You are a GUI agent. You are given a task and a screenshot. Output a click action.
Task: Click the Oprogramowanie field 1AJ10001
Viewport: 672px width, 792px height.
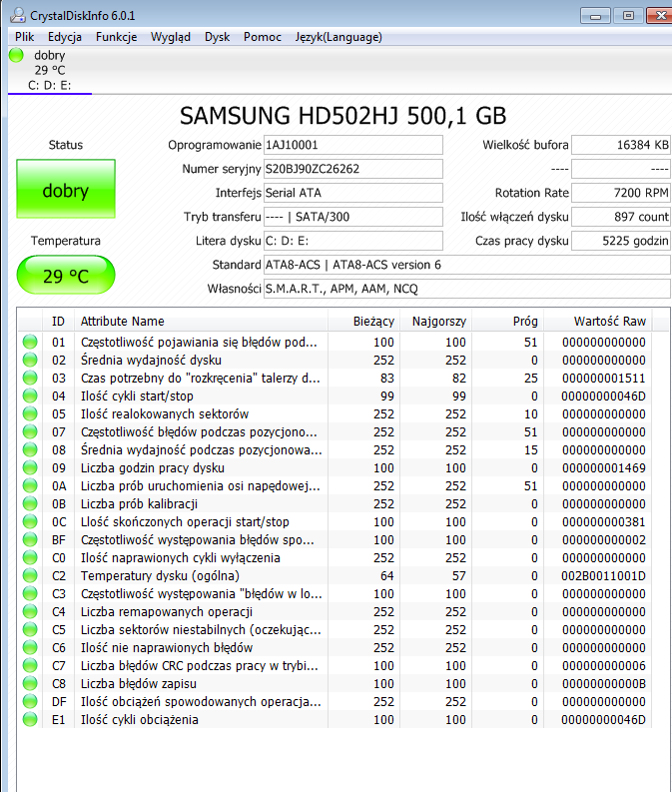point(352,145)
